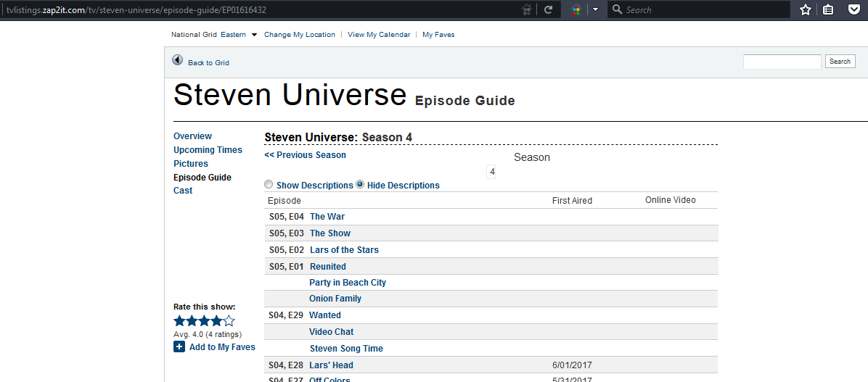Click Back to Grid link text
Screen dimensions: 868x382
click(x=208, y=62)
